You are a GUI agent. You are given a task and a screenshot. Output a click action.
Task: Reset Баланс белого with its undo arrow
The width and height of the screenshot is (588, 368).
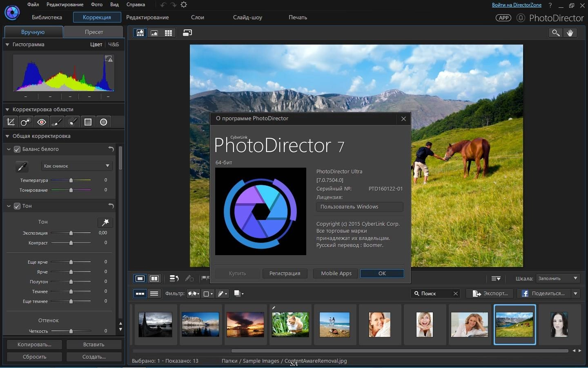[x=111, y=149]
